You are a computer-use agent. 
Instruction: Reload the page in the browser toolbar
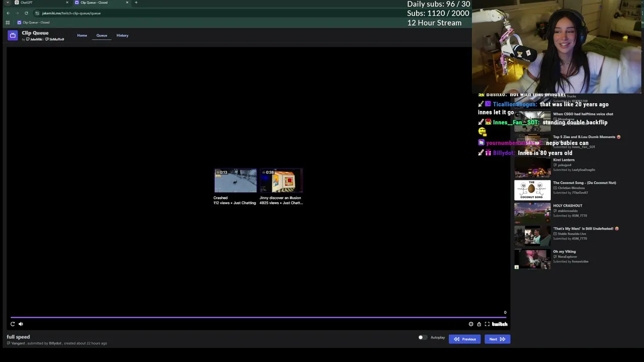tap(26, 13)
